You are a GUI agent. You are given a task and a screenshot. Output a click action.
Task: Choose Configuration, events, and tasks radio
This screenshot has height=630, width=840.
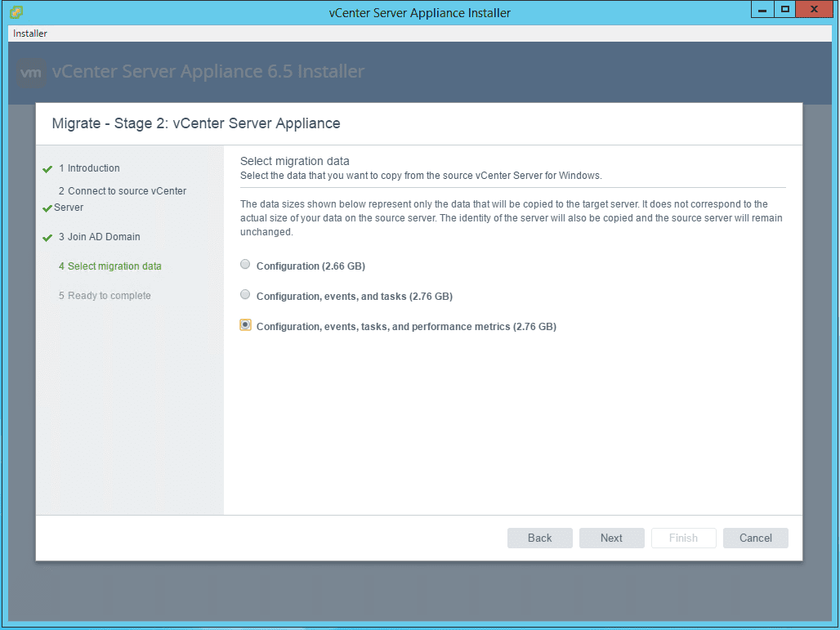click(245, 294)
